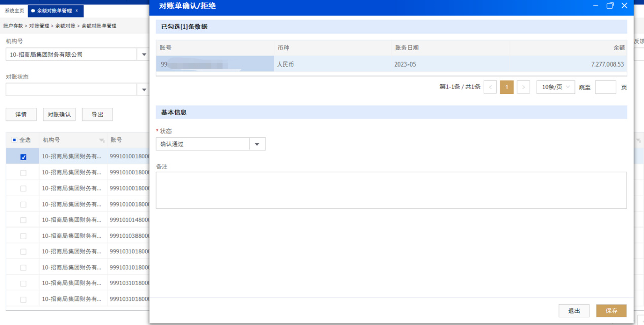
Task: Close the 对账单确认/拒绝 dialog
Action: tap(625, 6)
